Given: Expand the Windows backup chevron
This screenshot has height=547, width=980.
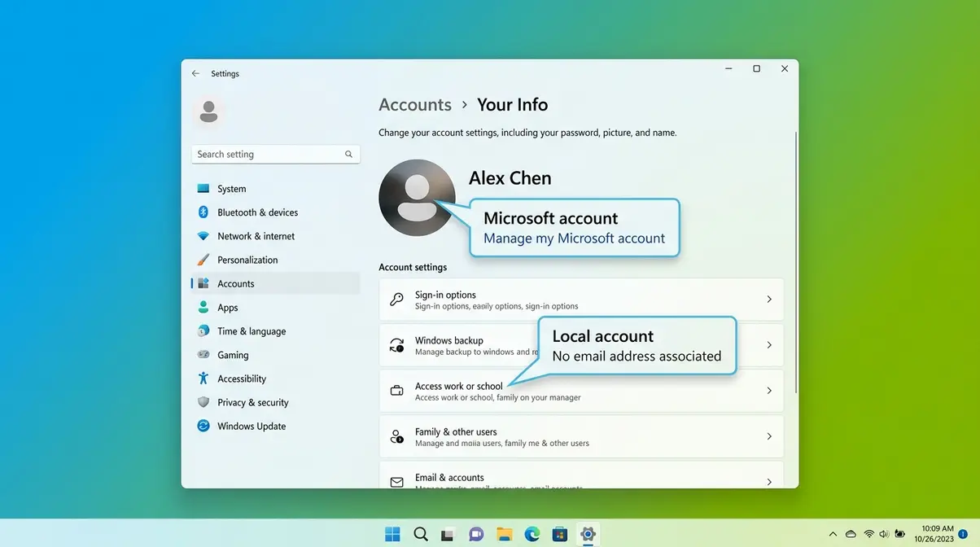Looking at the screenshot, I should [769, 345].
